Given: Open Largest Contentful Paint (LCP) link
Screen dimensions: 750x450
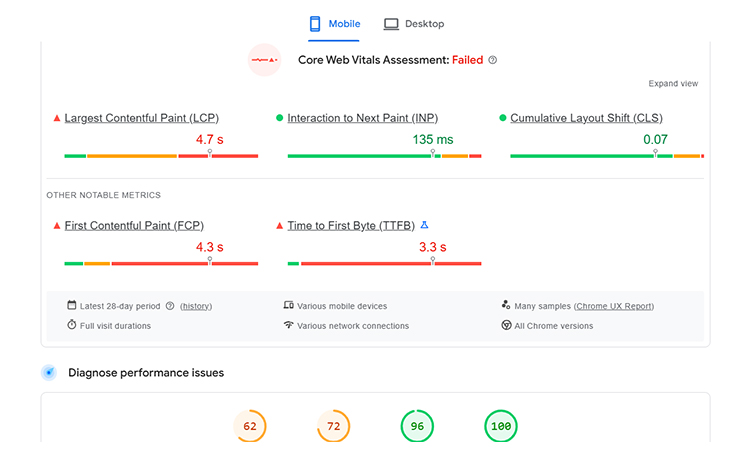Looking at the screenshot, I should (140, 118).
